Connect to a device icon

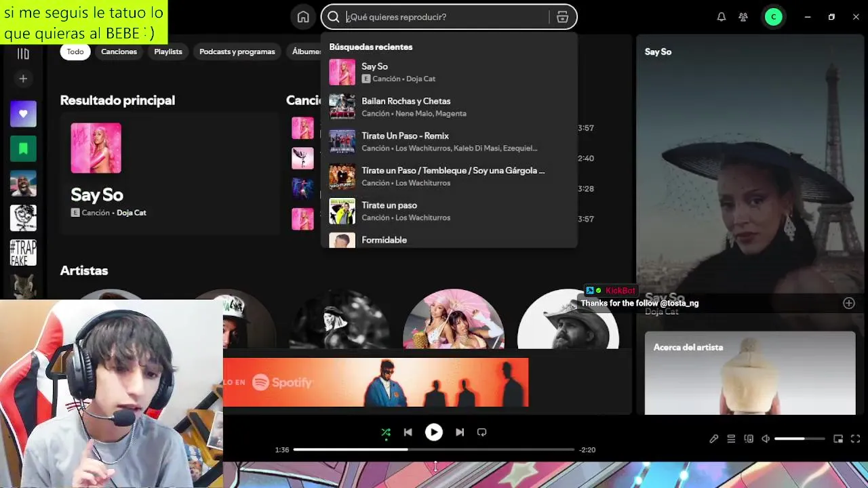pos(749,439)
